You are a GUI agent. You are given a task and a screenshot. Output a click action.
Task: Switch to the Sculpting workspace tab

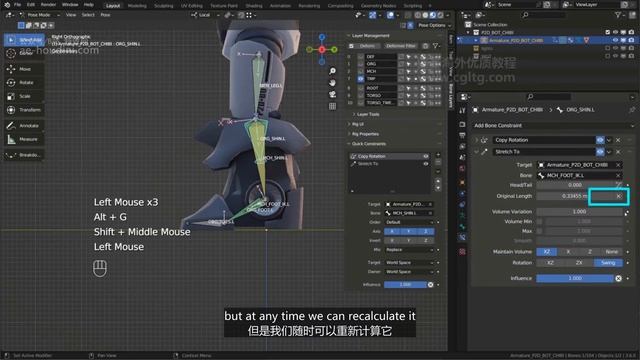point(164,6)
